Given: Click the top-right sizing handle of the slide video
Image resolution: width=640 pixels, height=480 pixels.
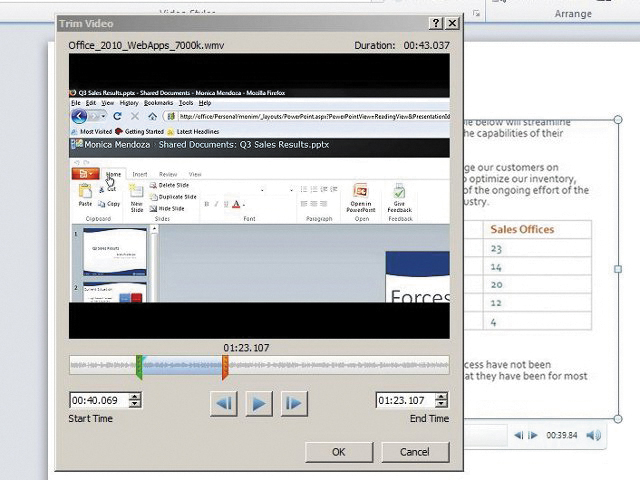Looking at the screenshot, I should (618, 120).
